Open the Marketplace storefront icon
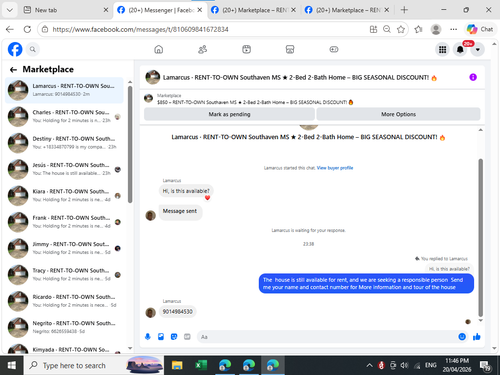This screenshot has width=500, height=375. click(x=290, y=49)
